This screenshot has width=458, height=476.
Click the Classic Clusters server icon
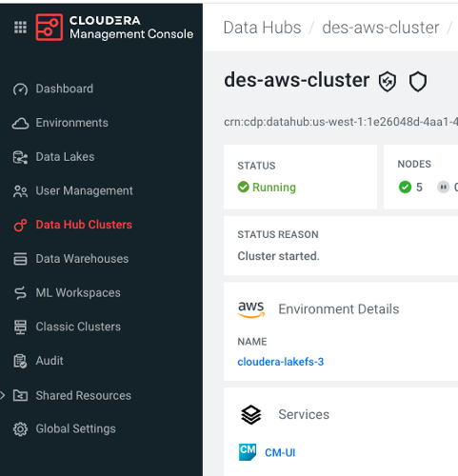20,327
